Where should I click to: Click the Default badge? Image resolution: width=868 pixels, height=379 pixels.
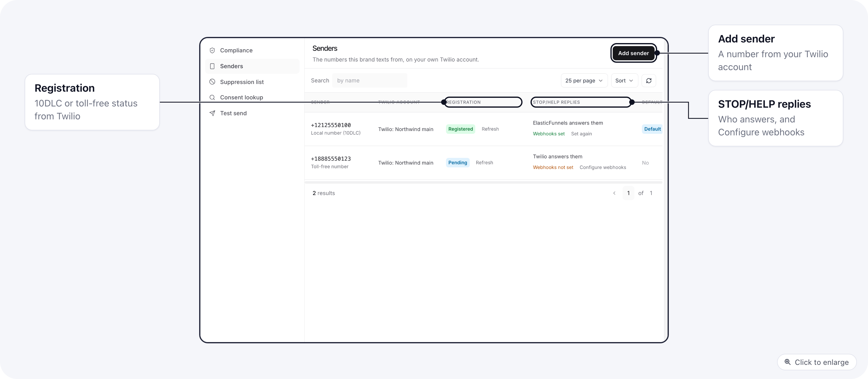point(652,129)
